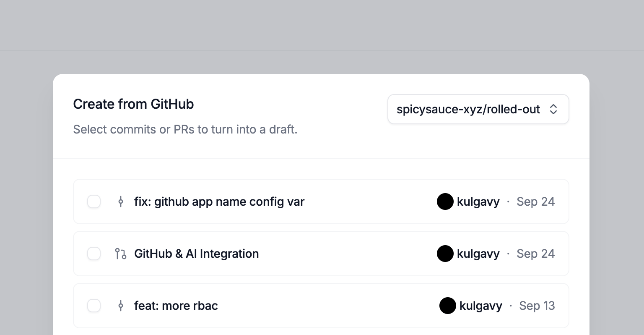Select the "feat: more rbac" commit checkbox
The width and height of the screenshot is (644, 335).
[94, 306]
